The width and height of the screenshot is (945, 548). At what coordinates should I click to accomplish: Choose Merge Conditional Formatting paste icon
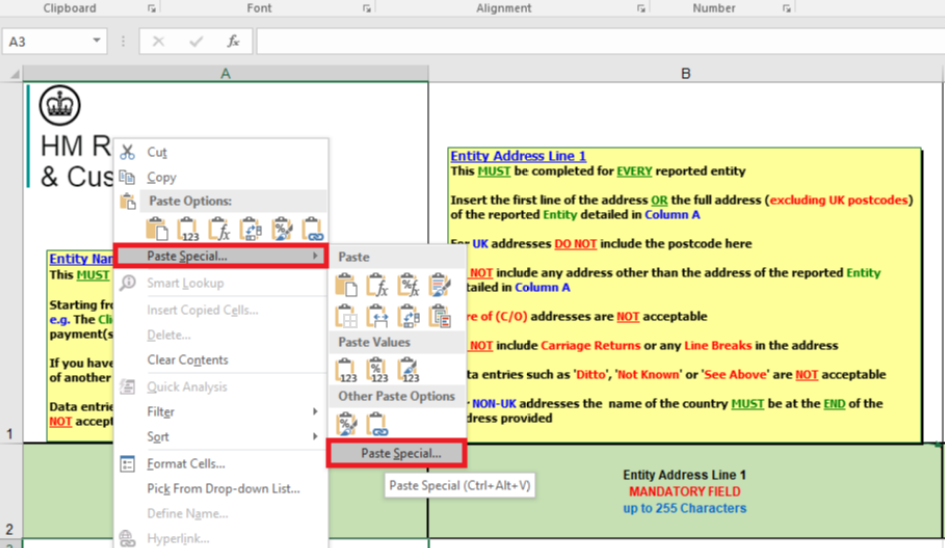(440, 316)
